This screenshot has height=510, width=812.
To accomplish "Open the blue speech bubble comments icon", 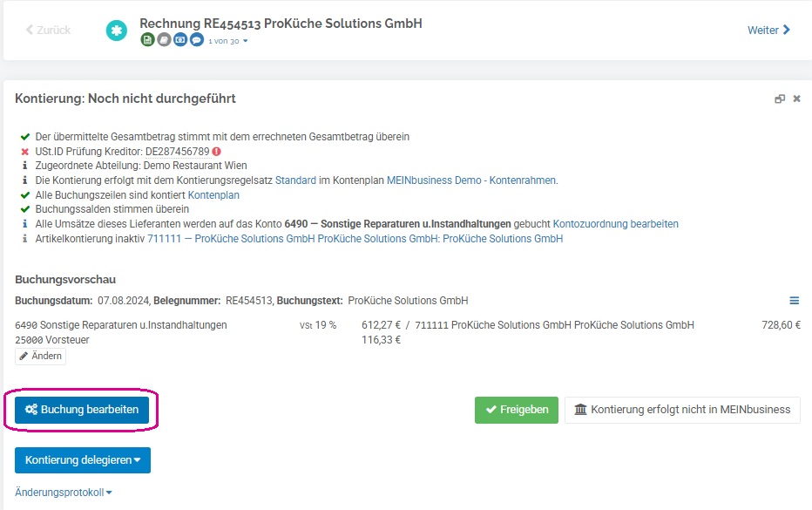I will click(x=197, y=40).
